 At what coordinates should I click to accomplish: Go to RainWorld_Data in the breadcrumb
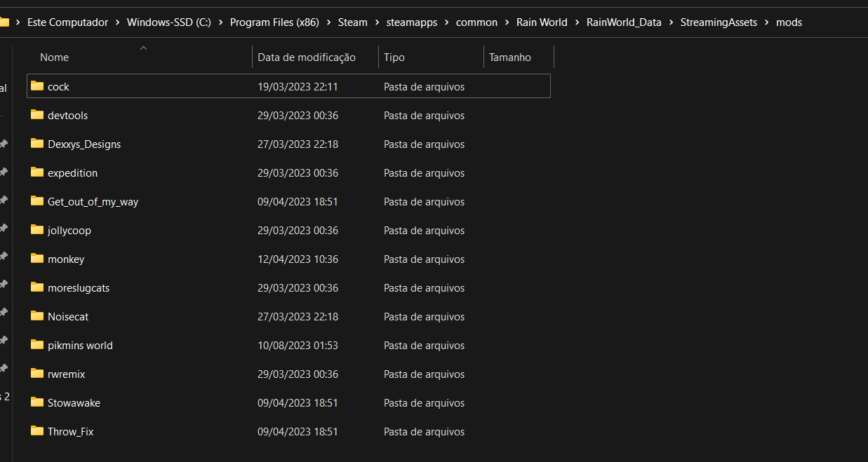point(624,22)
